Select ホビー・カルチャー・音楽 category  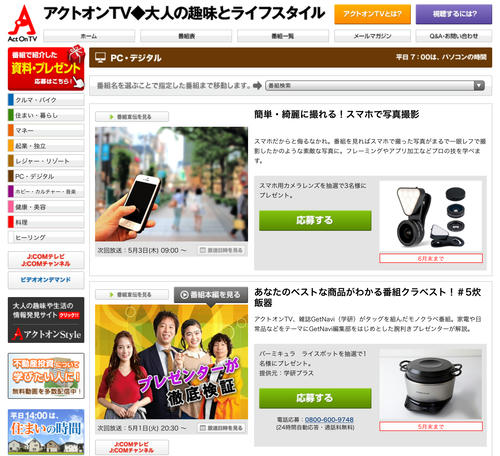[46, 192]
